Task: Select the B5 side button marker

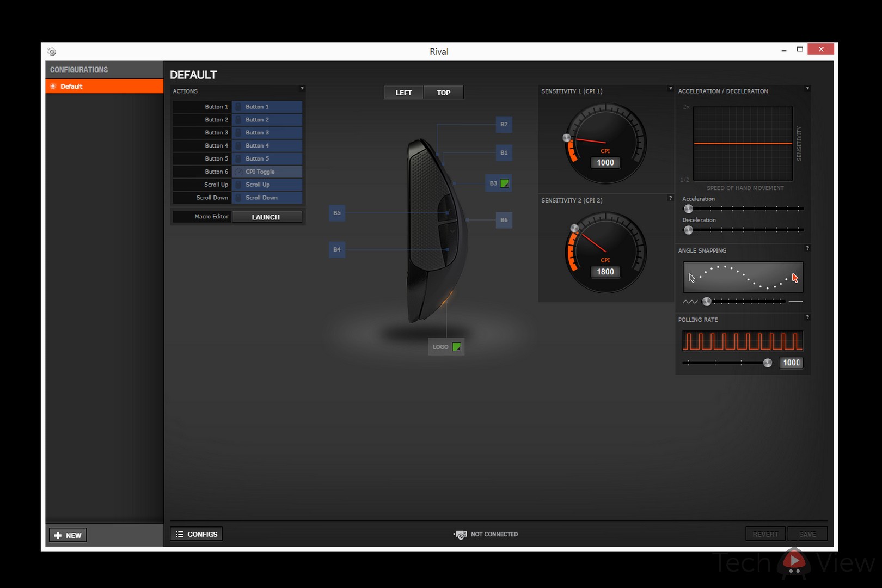Action: click(337, 213)
